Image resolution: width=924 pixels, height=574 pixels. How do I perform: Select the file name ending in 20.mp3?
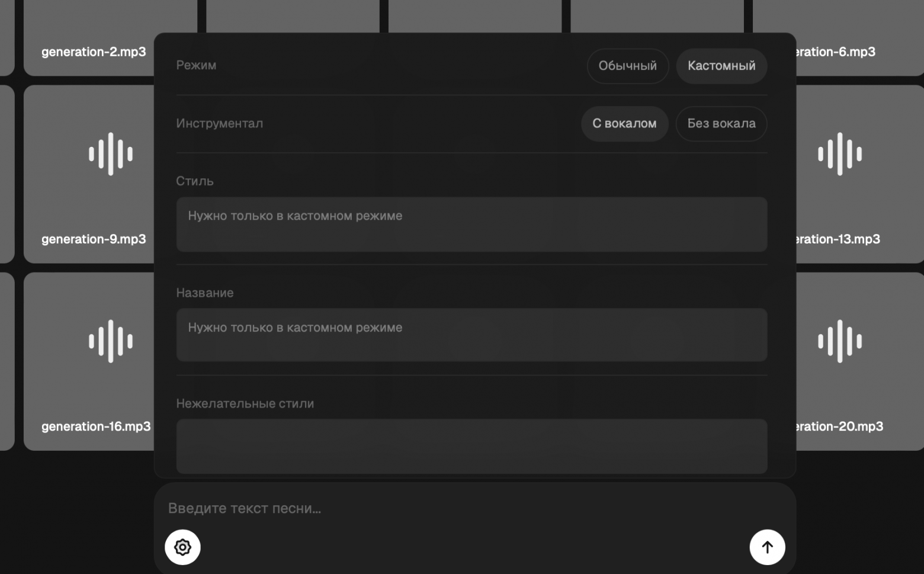pos(839,426)
